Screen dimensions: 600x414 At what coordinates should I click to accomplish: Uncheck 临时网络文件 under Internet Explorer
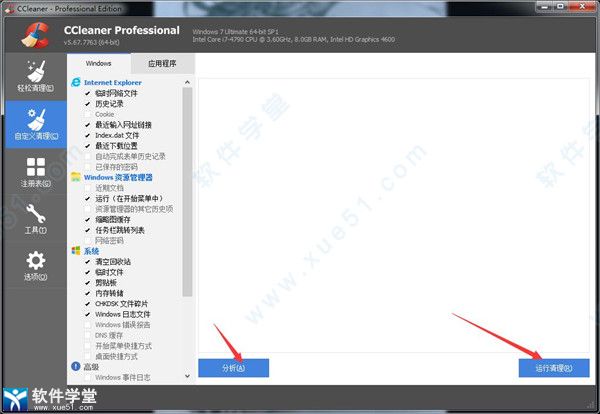[88, 93]
